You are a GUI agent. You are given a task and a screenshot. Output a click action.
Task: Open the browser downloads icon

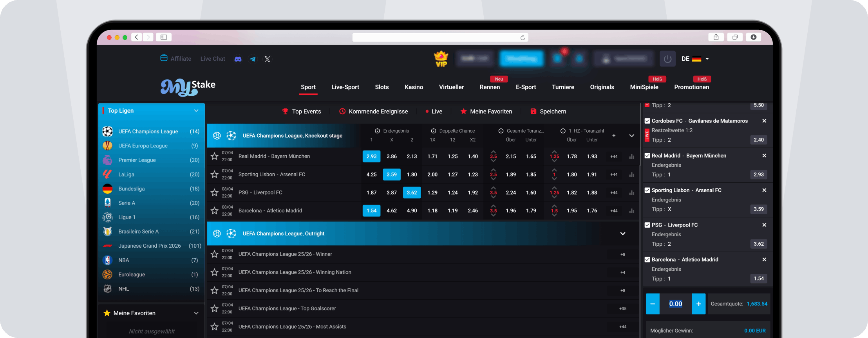pos(753,37)
